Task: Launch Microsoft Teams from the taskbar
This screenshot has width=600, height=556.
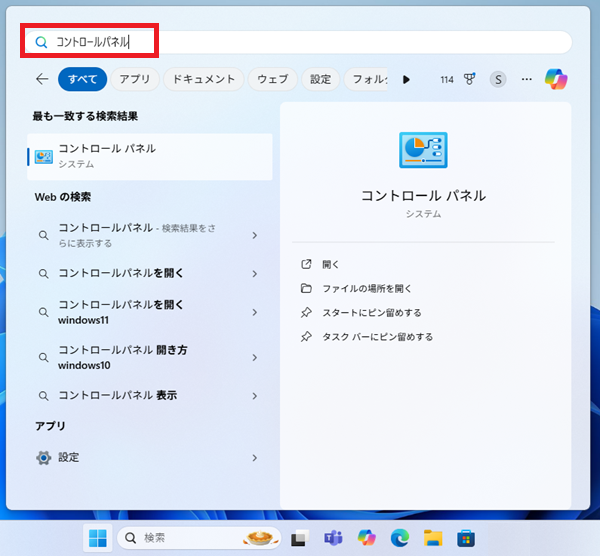Action: (x=333, y=538)
